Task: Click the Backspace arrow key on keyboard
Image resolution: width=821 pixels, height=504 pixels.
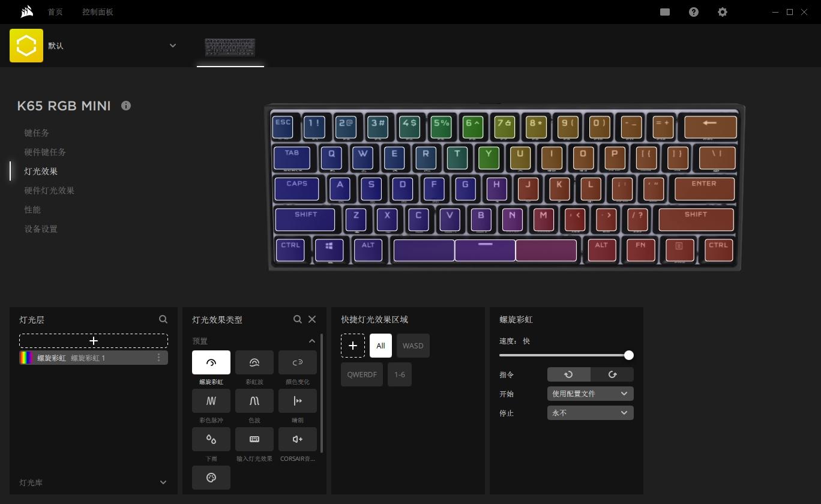Action: [710, 127]
